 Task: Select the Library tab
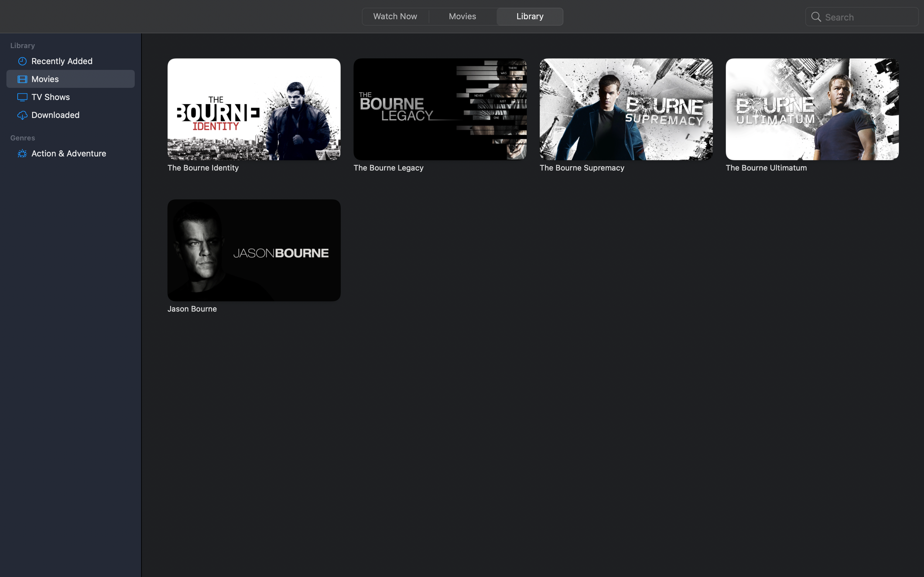(x=530, y=16)
